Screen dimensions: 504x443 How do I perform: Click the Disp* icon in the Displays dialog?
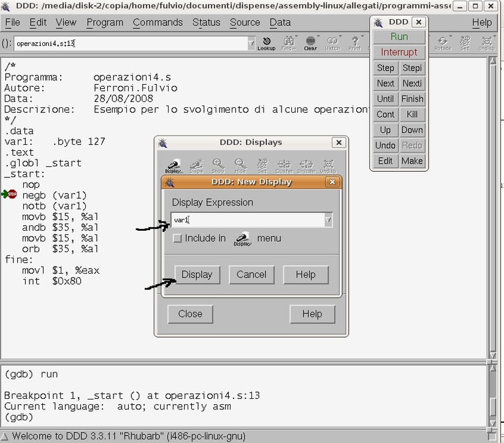click(x=197, y=166)
